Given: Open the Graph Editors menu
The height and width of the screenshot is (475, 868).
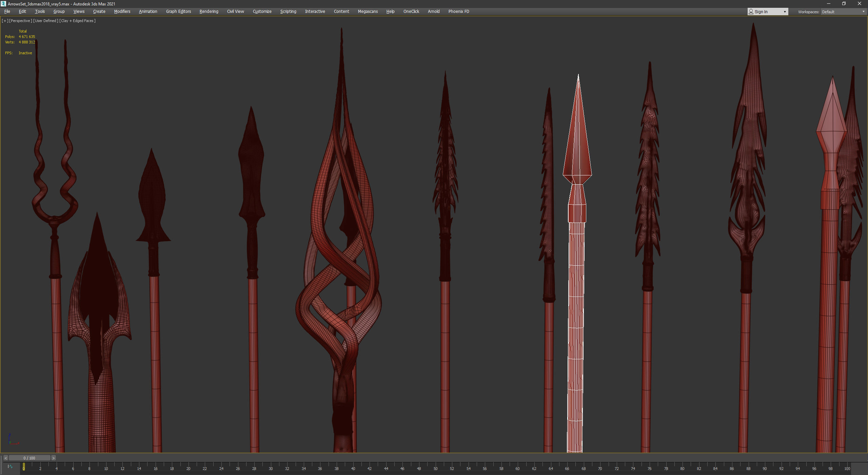Looking at the screenshot, I should click(x=179, y=12).
